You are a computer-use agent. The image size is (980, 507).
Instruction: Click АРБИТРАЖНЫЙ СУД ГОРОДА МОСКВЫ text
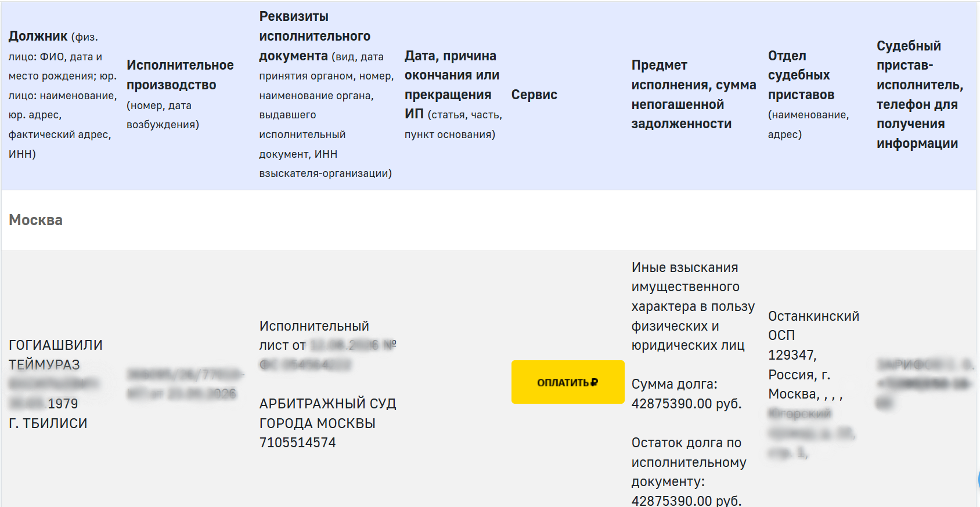click(x=327, y=413)
